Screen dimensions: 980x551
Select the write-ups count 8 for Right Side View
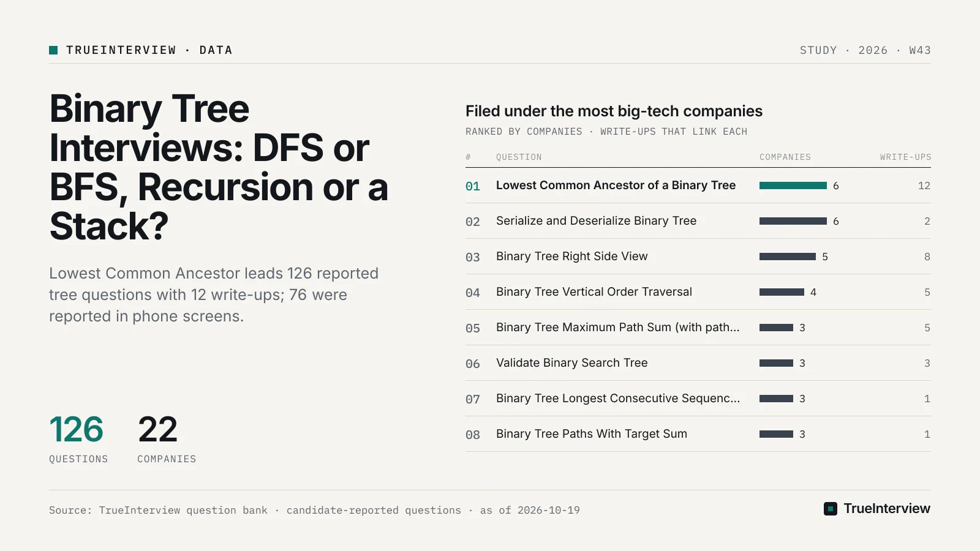(927, 257)
